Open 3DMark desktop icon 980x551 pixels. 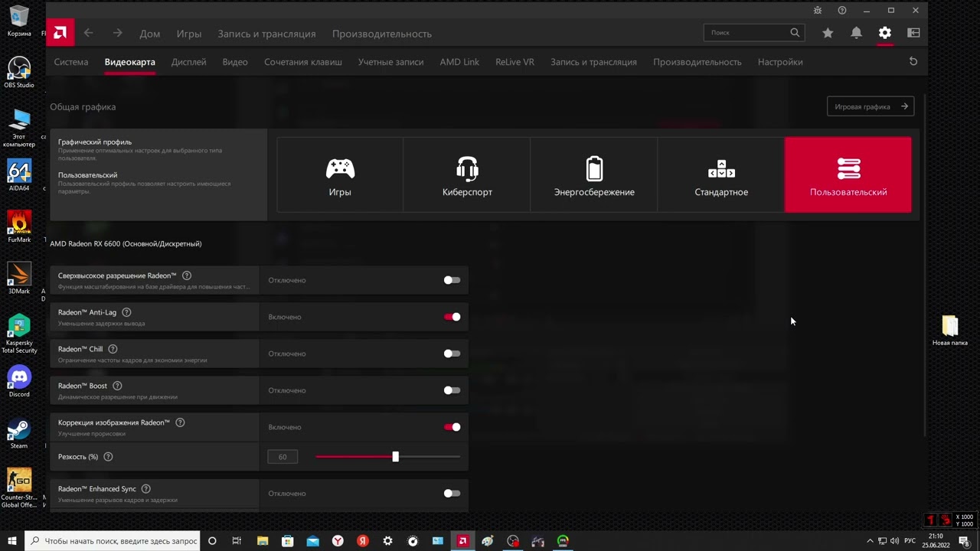click(x=19, y=278)
